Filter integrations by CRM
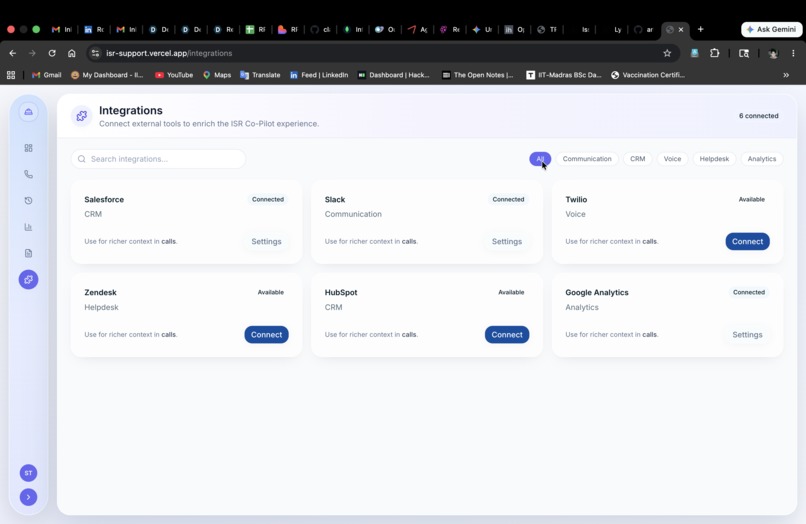Image resolution: width=806 pixels, height=524 pixels. pos(637,159)
